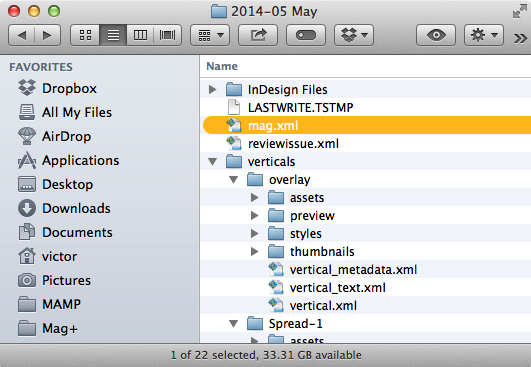Select the Spread-1 folder row

coord(366,324)
